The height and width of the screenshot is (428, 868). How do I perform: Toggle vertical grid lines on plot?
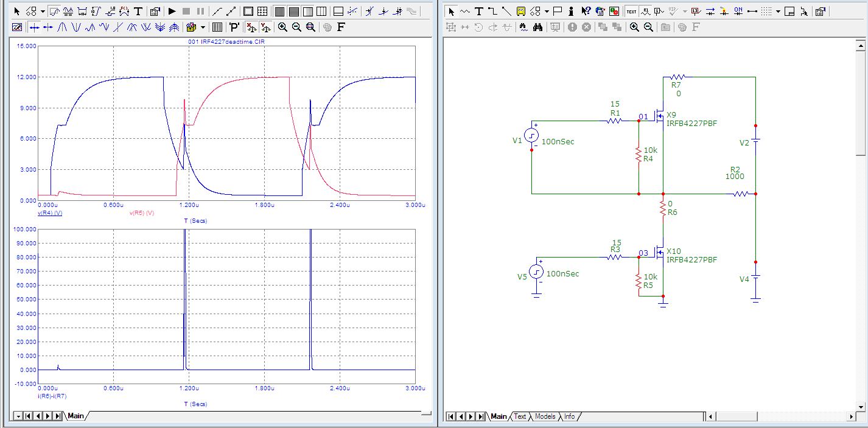[x=279, y=11]
